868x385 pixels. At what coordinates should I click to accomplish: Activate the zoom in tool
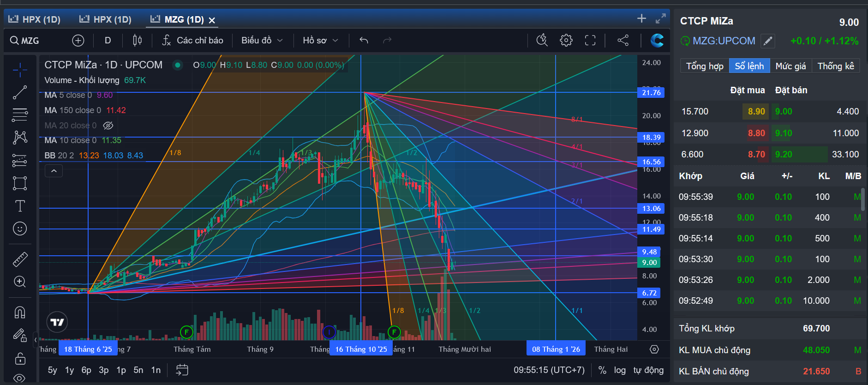[20, 282]
